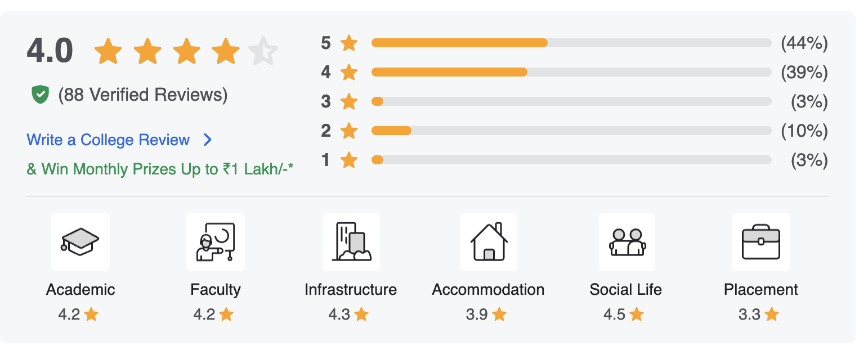The height and width of the screenshot is (359, 868).
Task: Click the star beside the 1-star rating row
Action: (348, 160)
